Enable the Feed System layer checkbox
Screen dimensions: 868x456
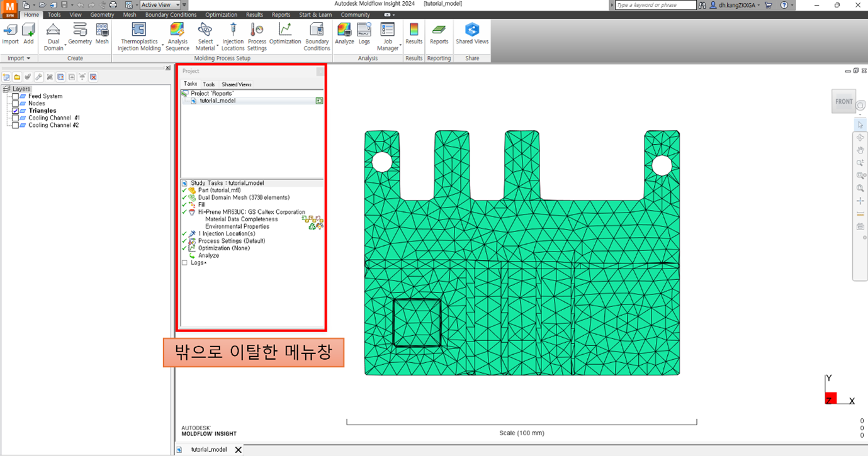pos(16,96)
